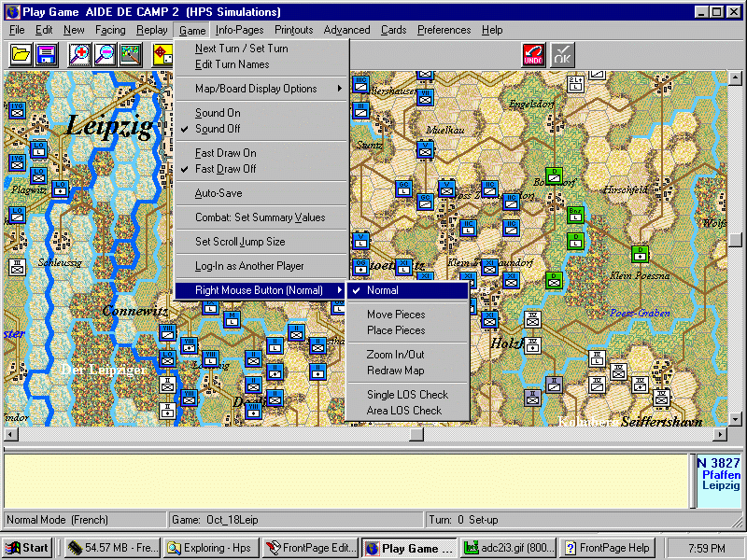Screen dimensions: 747x560
Task: Select Redraw Map mouse mode
Action: (408, 370)
